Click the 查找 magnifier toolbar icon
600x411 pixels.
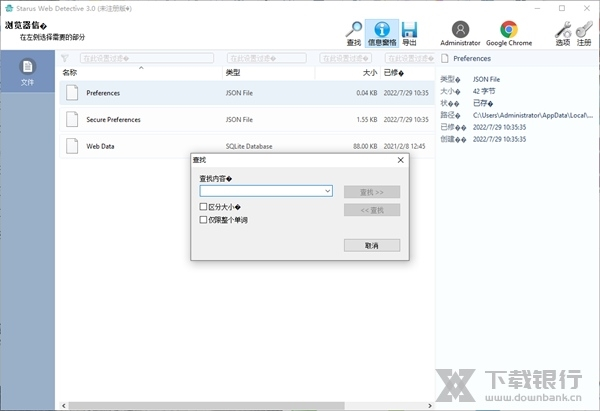pos(354,29)
